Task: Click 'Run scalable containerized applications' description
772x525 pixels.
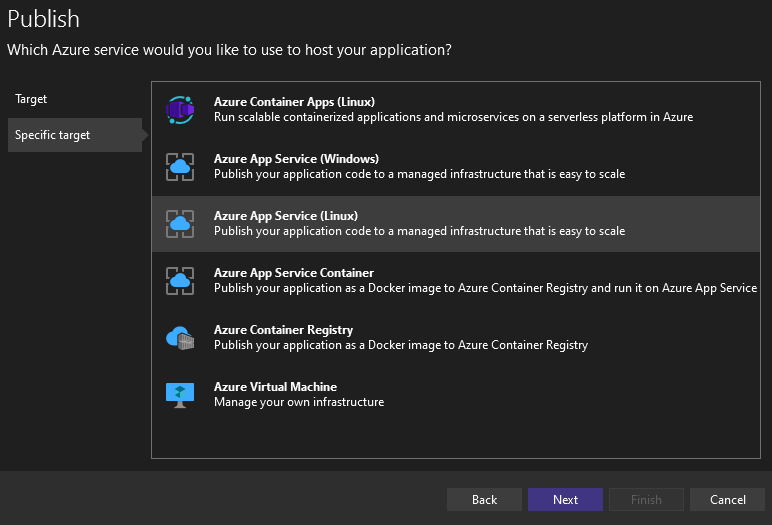Action: pyautogui.click(x=453, y=117)
